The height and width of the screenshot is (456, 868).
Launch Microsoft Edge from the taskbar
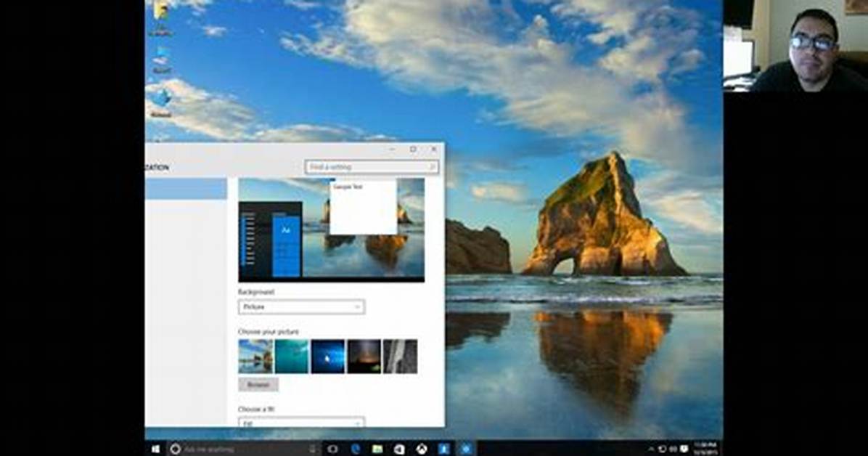click(355, 449)
